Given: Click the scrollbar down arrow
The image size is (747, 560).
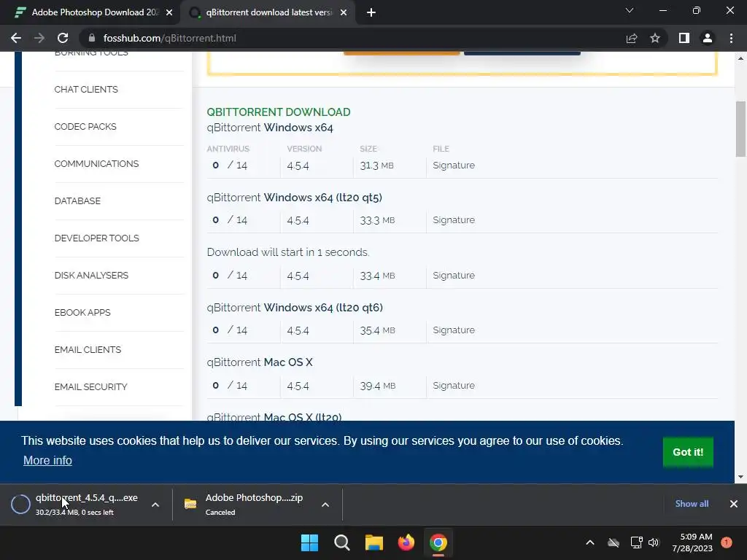Looking at the screenshot, I should (741, 477).
